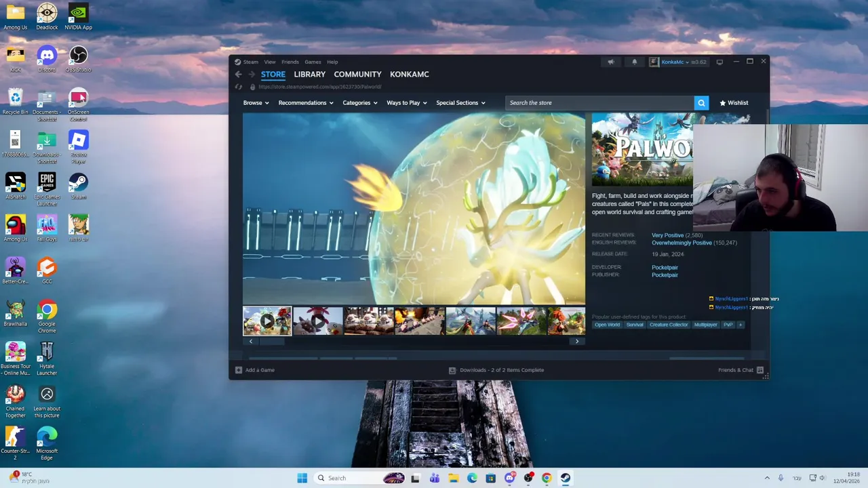Launch Fall Guys from desktop
This screenshot has height=488, width=868.
[47, 228]
